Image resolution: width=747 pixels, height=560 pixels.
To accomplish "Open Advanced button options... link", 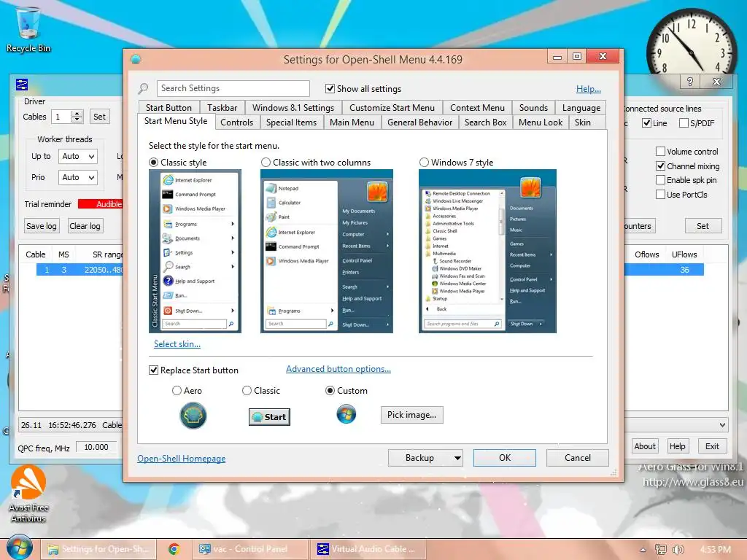I will 338,368.
